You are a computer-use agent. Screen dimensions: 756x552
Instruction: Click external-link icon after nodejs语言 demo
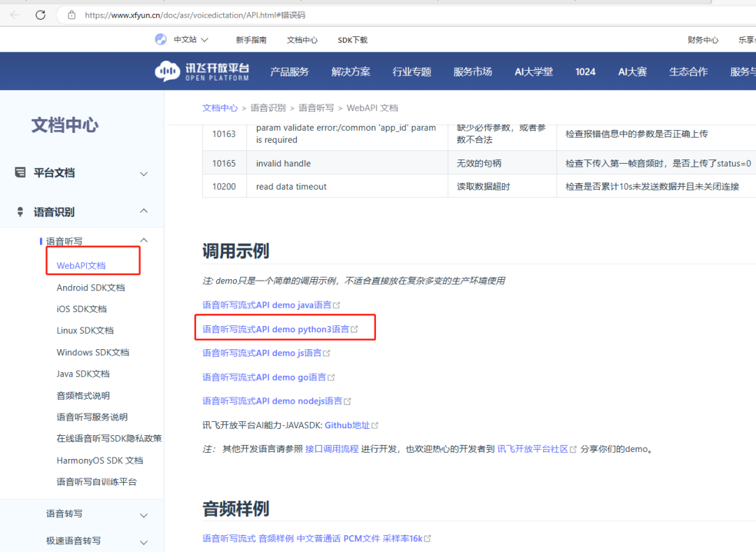[348, 401]
